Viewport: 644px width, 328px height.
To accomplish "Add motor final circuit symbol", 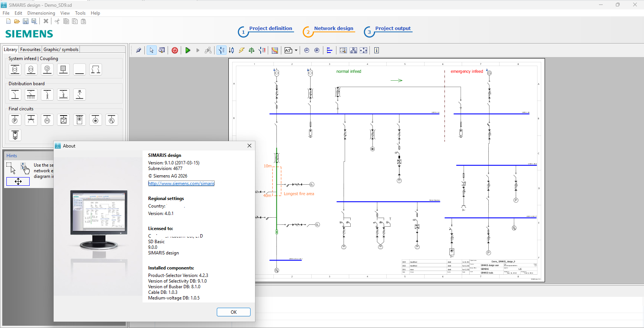I will (47, 120).
